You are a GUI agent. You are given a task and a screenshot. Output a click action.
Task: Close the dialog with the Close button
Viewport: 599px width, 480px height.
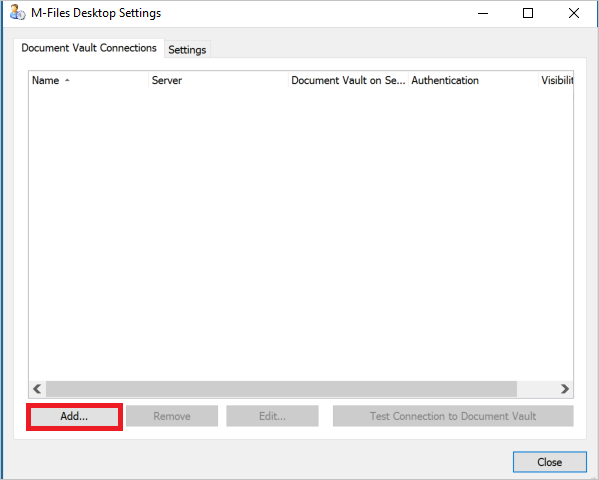(550, 462)
